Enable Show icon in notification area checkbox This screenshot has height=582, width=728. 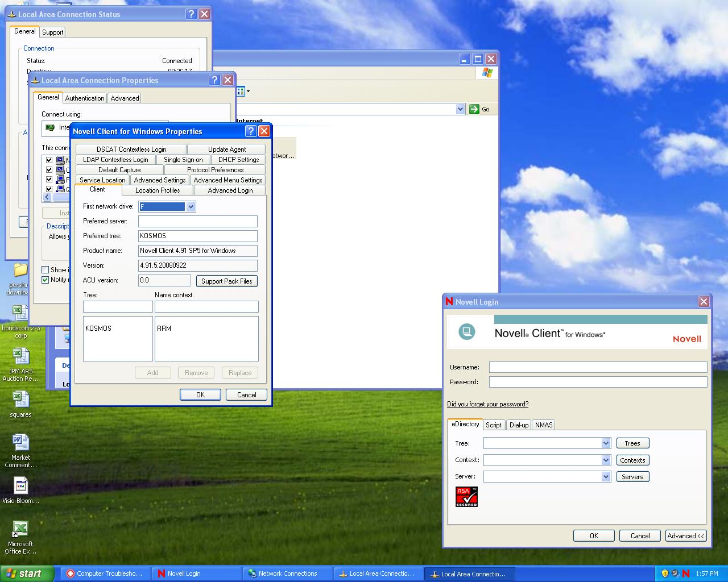point(45,270)
